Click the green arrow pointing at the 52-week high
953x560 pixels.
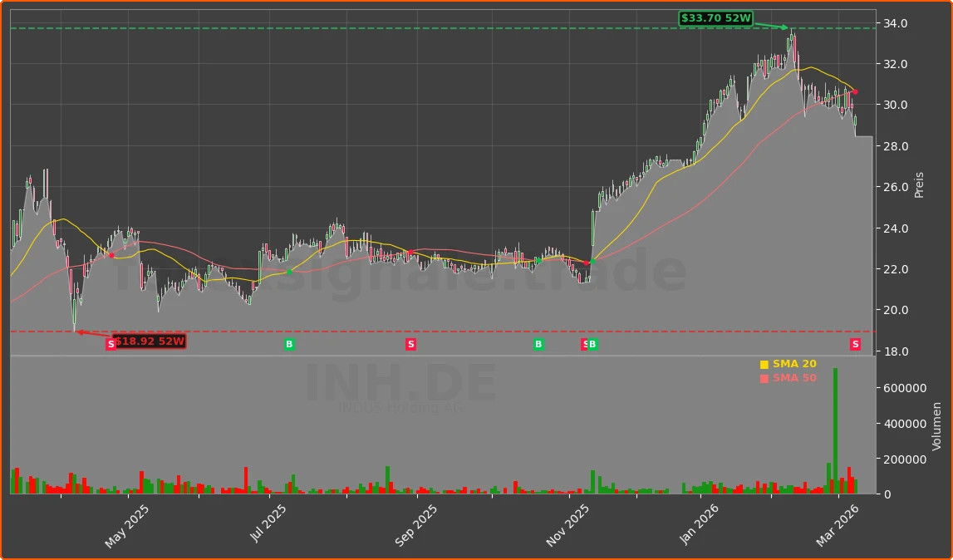(773, 26)
